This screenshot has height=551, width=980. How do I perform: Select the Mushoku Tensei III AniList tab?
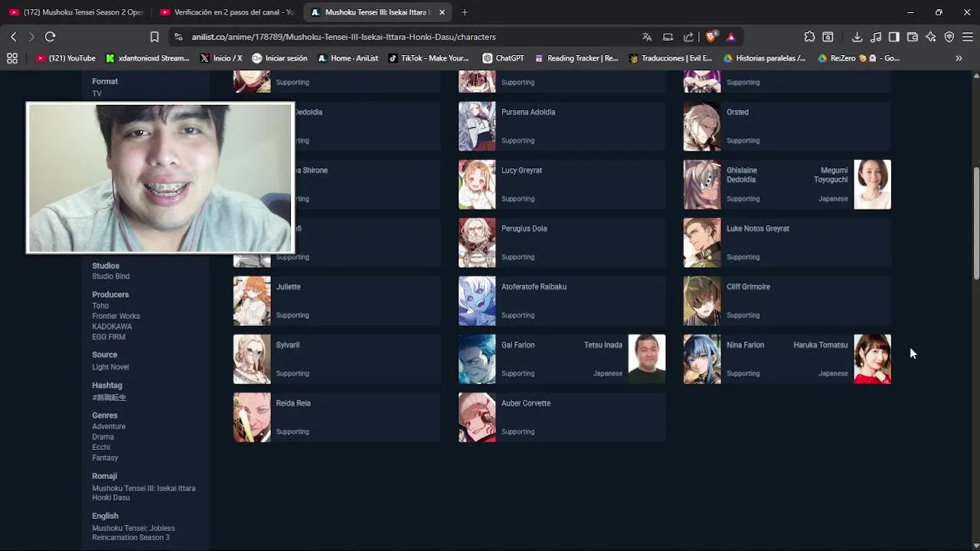pyautogui.click(x=377, y=12)
